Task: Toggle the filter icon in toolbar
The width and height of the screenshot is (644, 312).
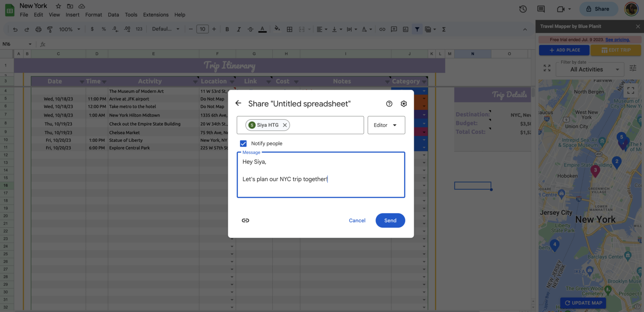Action: pyautogui.click(x=417, y=29)
